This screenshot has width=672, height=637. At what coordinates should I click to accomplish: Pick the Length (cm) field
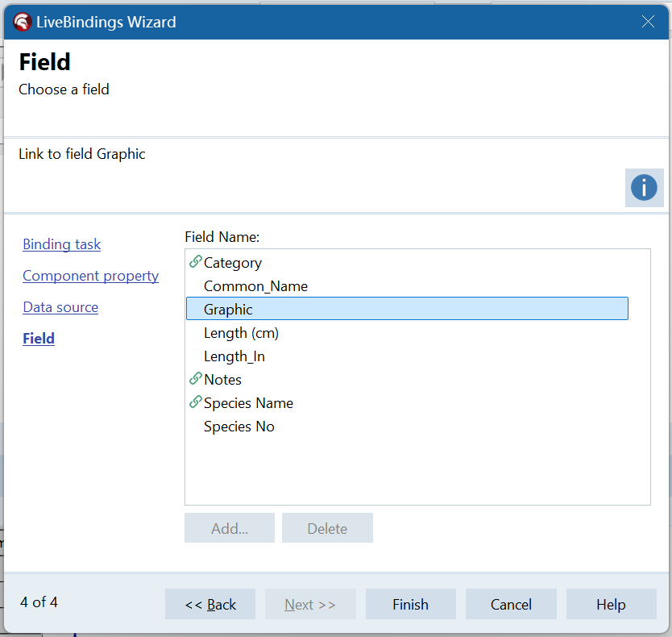[x=407, y=333]
